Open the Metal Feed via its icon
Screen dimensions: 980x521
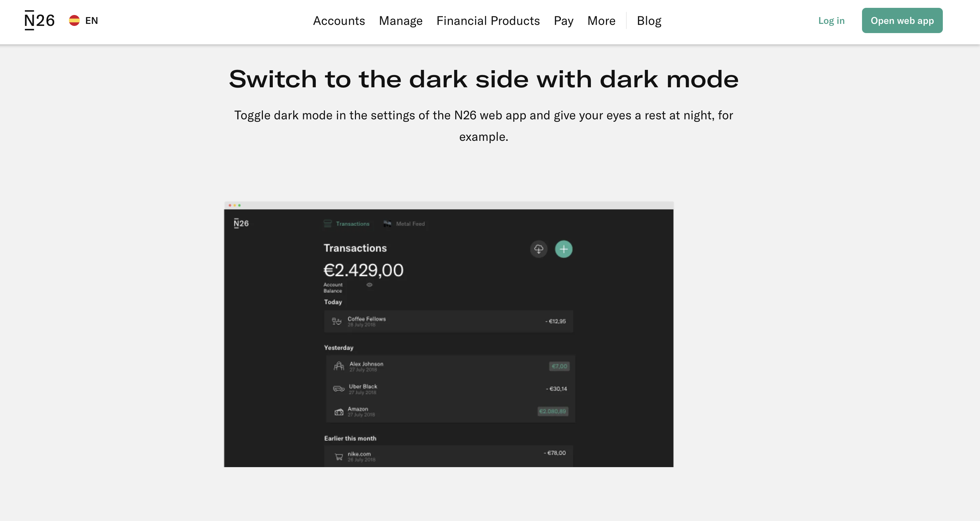click(387, 224)
